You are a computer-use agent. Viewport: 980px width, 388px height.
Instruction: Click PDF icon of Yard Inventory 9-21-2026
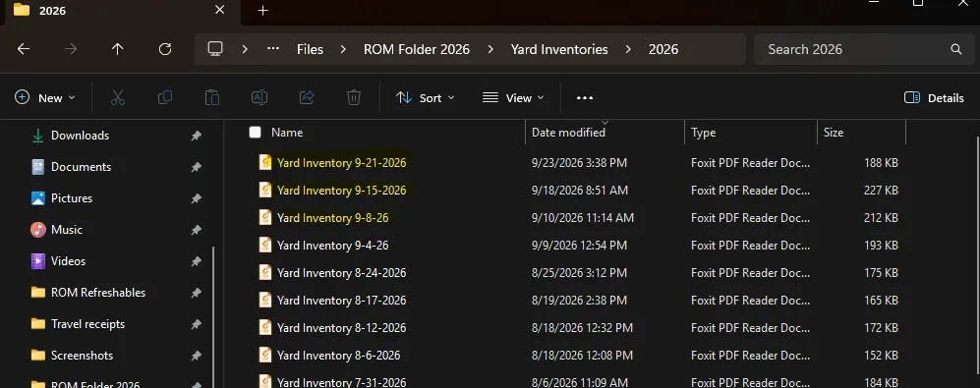pyautogui.click(x=265, y=162)
